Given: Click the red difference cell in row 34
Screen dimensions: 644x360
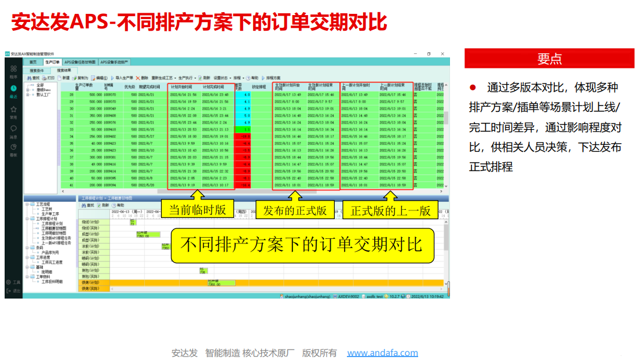Looking at the screenshot, I should tap(242, 136).
